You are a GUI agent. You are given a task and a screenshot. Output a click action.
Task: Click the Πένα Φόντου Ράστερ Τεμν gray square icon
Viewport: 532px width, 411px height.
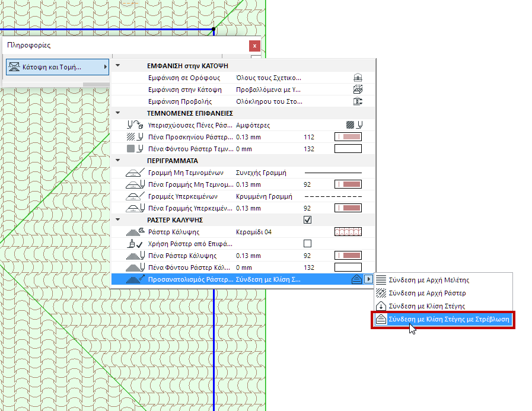135,149
